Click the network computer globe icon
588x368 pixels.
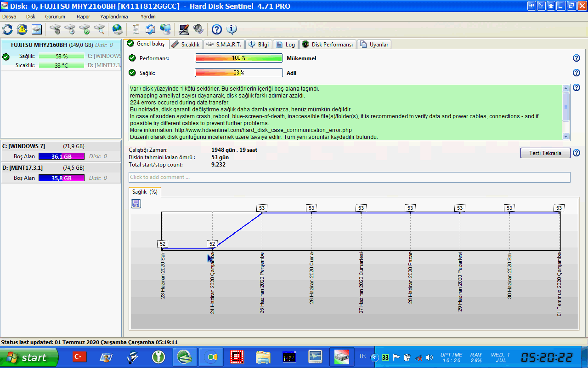pyautogui.click(x=165, y=29)
